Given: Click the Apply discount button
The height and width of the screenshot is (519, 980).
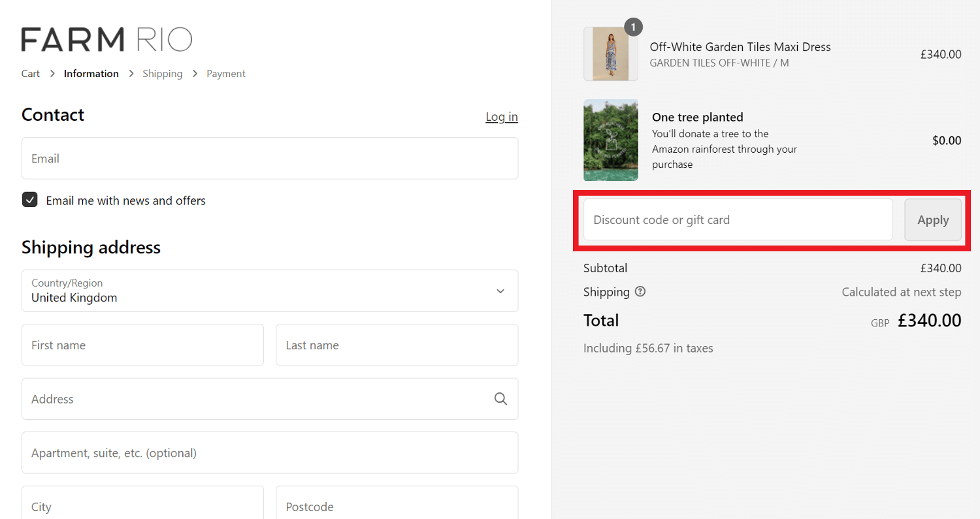Looking at the screenshot, I should pyautogui.click(x=933, y=220).
